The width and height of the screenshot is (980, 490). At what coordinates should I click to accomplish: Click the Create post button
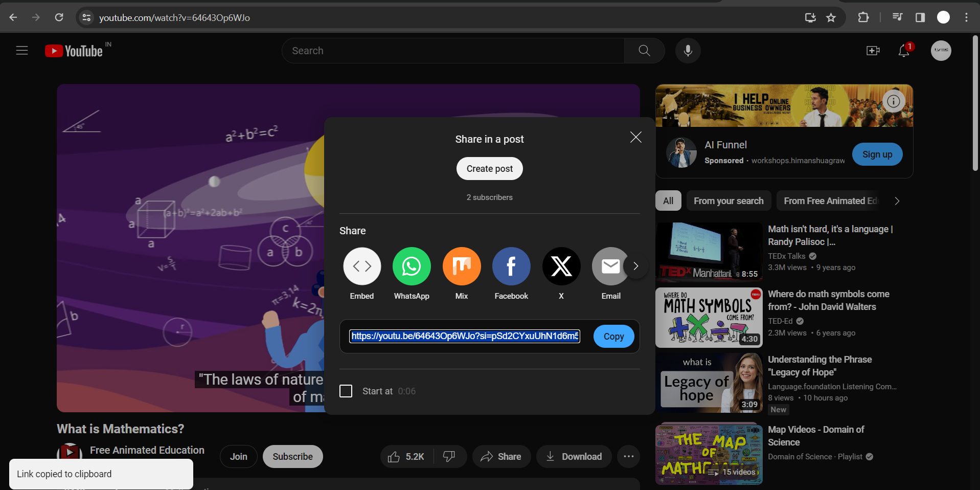click(490, 169)
